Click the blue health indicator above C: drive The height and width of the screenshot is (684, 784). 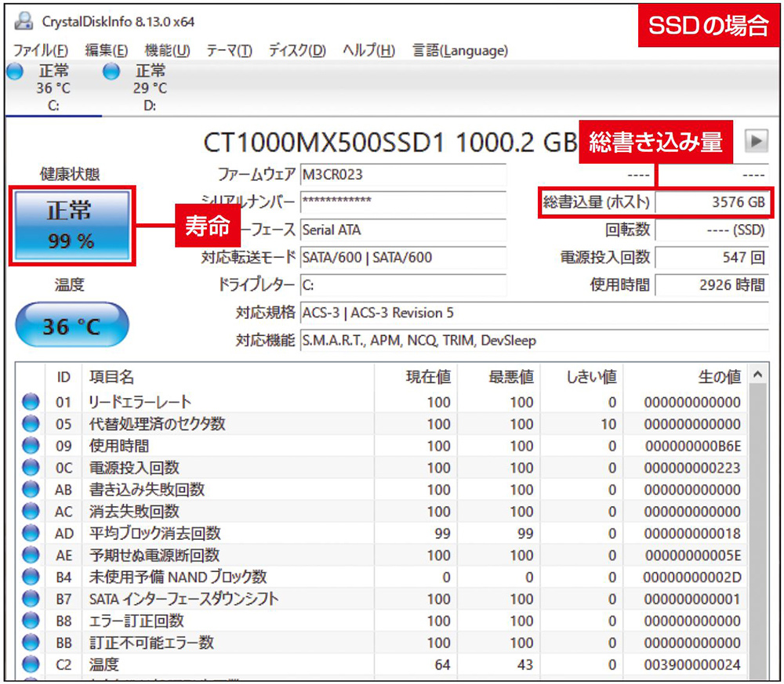[x=13, y=71]
